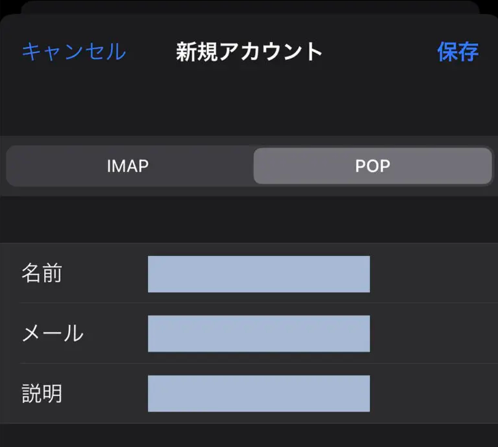Click the 新規アカウント title text
The width and height of the screenshot is (498, 447).
[249, 52]
